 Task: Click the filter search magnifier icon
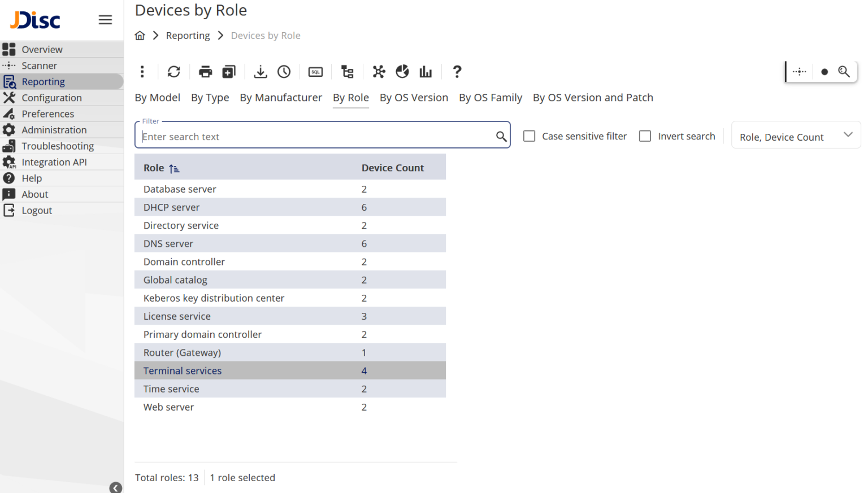point(501,137)
